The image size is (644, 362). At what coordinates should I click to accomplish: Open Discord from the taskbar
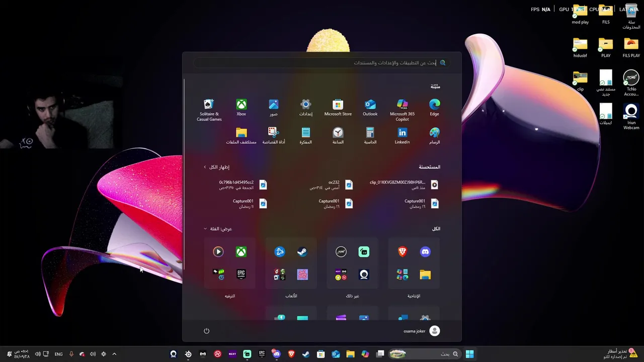[276, 354]
